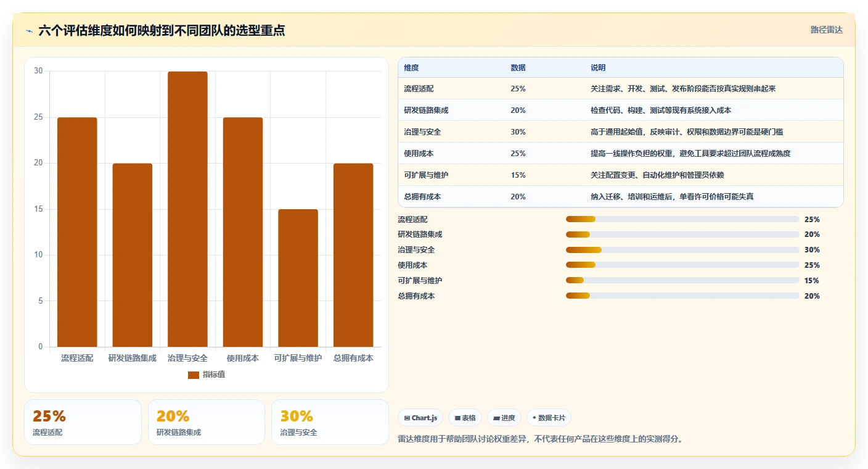The width and height of the screenshot is (868, 469).
Task: Click the lightning icon beside the title
Action: 30,31
